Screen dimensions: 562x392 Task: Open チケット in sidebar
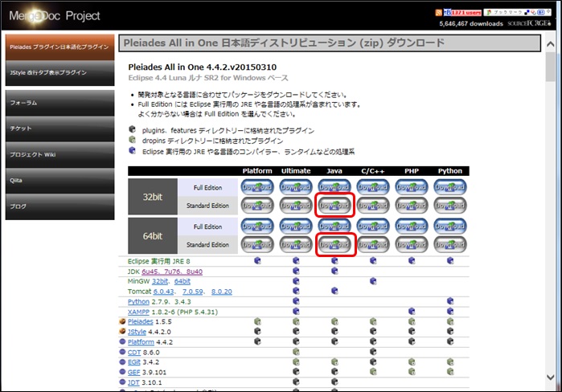click(x=59, y=129)
